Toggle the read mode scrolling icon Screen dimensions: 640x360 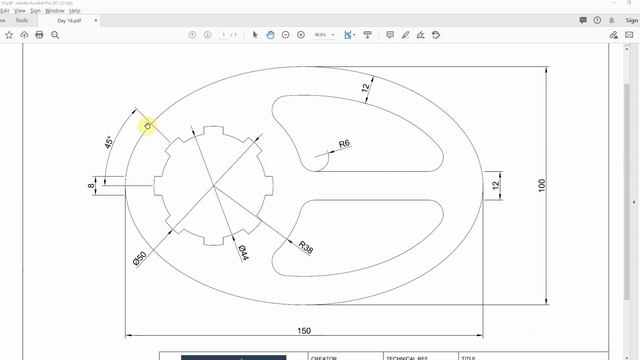367,35
